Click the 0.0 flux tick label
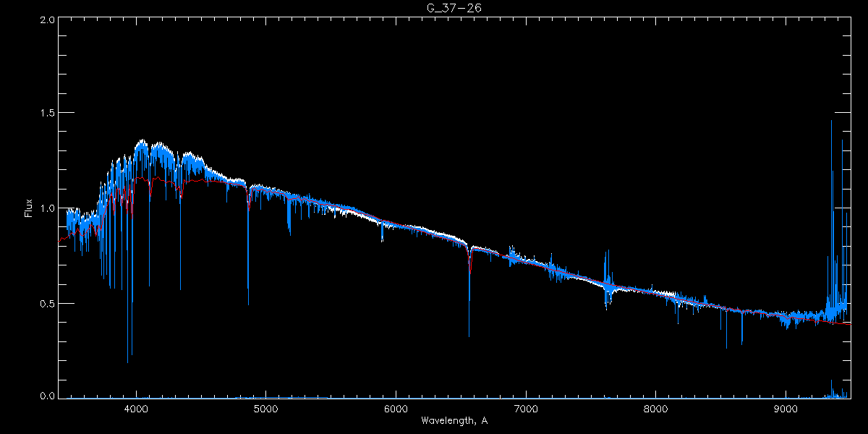The image size is (868, 434). coord(47,396)
